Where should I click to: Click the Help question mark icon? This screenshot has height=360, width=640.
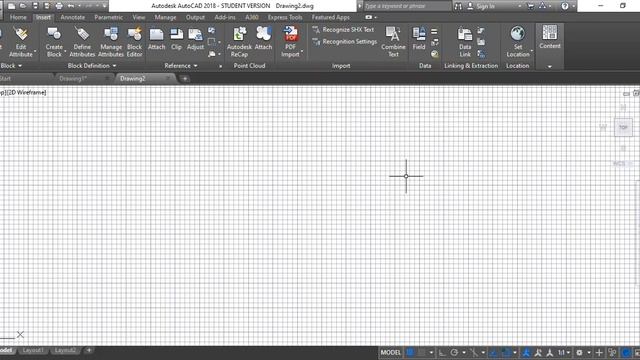click(564, 6)
